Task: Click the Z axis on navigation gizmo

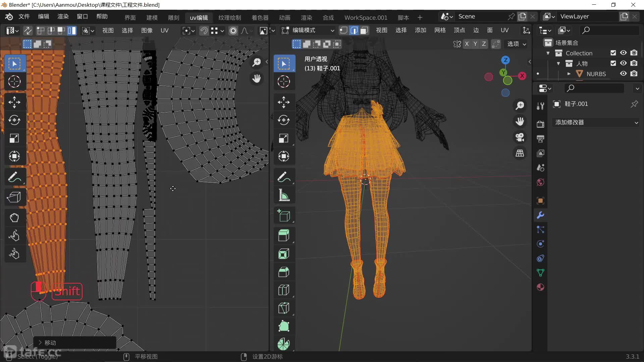Action: coord(505,60)
